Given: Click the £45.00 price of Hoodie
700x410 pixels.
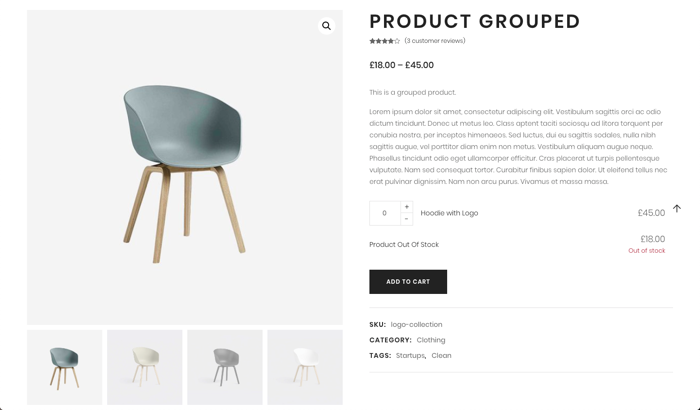Looking at the screenshot, I should coord(651,213).
